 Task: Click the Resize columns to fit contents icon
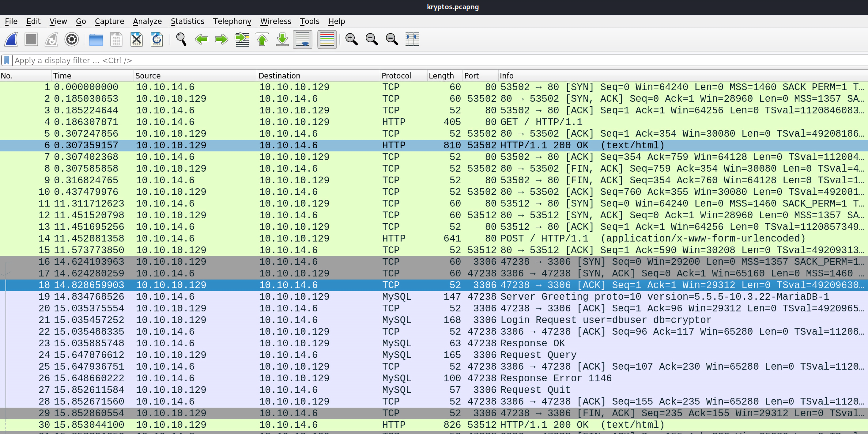pos(412,40)
